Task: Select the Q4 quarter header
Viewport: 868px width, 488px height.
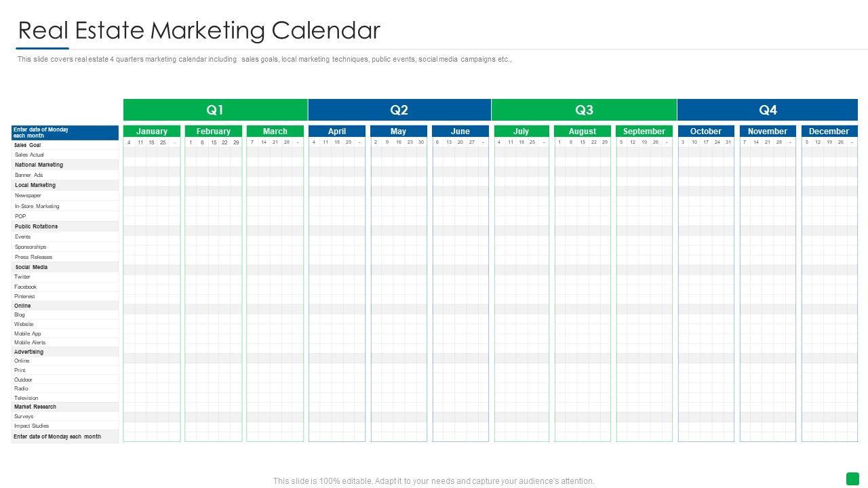Action: point(768,110)
